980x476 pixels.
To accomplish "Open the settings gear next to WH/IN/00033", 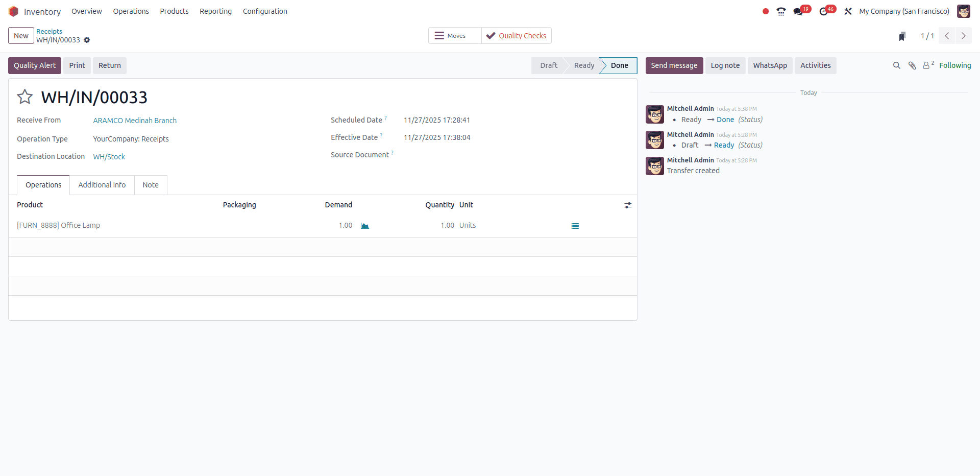I will 87,40.
